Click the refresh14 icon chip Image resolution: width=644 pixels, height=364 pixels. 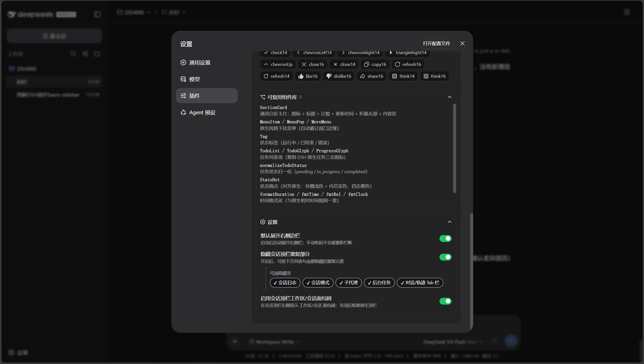(276, 76)
